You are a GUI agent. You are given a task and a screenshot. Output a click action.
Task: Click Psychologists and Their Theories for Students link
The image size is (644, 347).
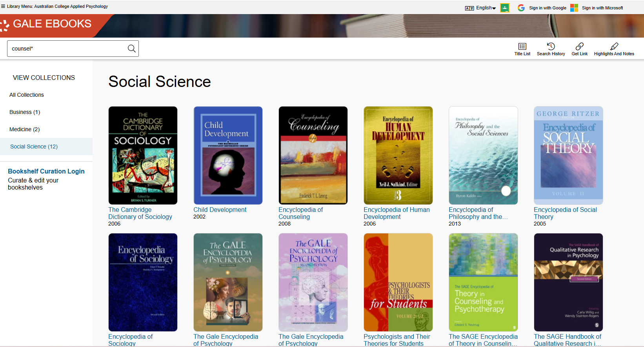coord(397,340)
